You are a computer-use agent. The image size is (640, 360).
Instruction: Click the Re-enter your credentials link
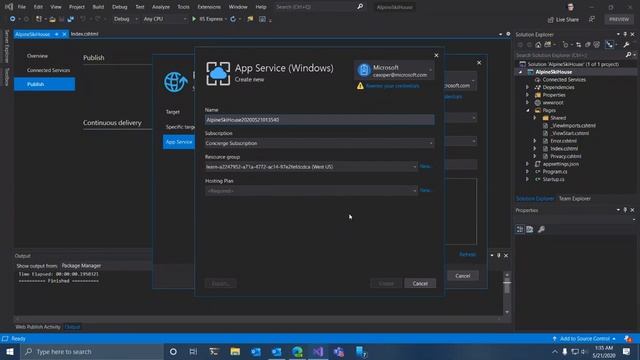click(x=393, y=86)
